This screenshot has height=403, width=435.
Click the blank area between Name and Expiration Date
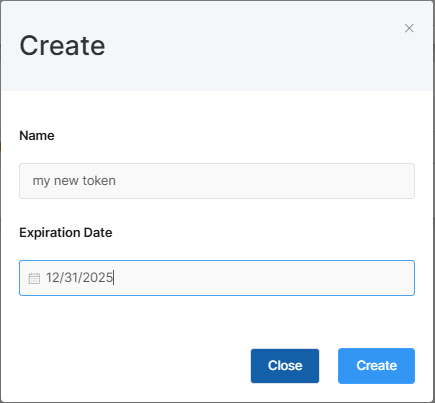(217, 212)
